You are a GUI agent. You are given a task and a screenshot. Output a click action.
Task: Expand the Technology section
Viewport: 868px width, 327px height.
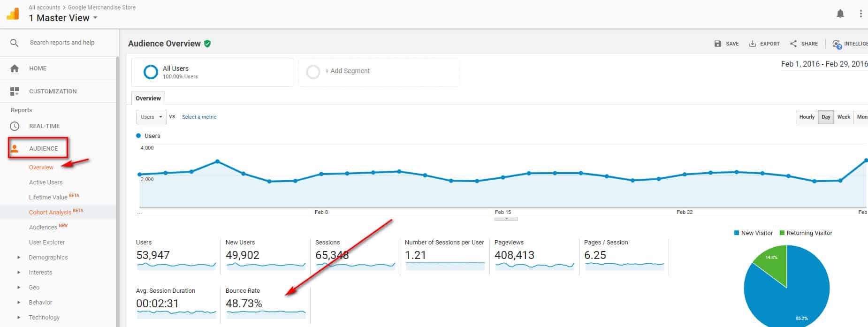[x=19, y=318]
